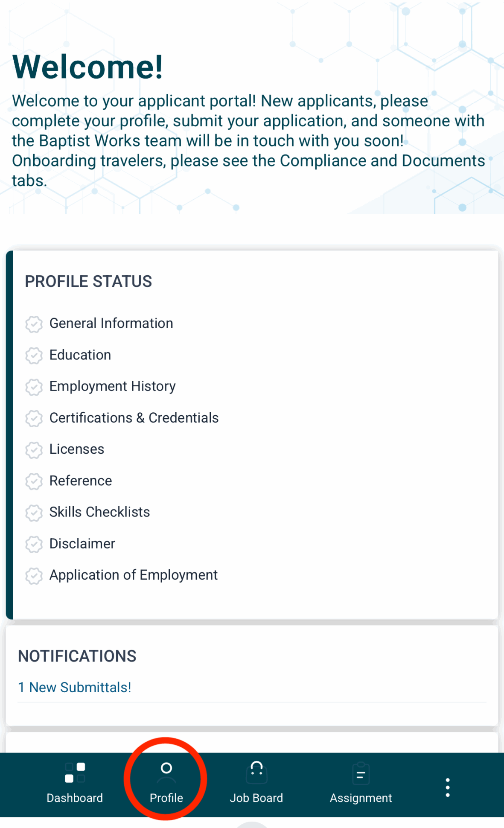
Task: Tap the Reference check badge
Action: coord(34,481)
